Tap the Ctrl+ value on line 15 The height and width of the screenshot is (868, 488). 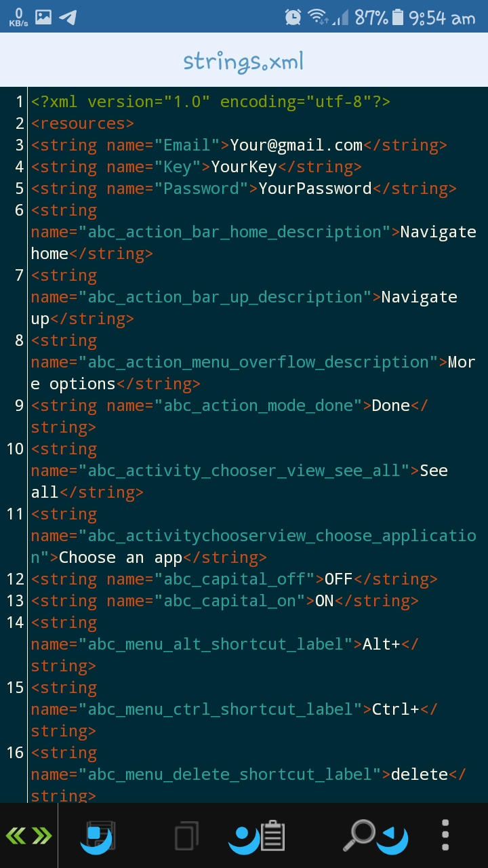pyautogui.click(x=396, y=709)
